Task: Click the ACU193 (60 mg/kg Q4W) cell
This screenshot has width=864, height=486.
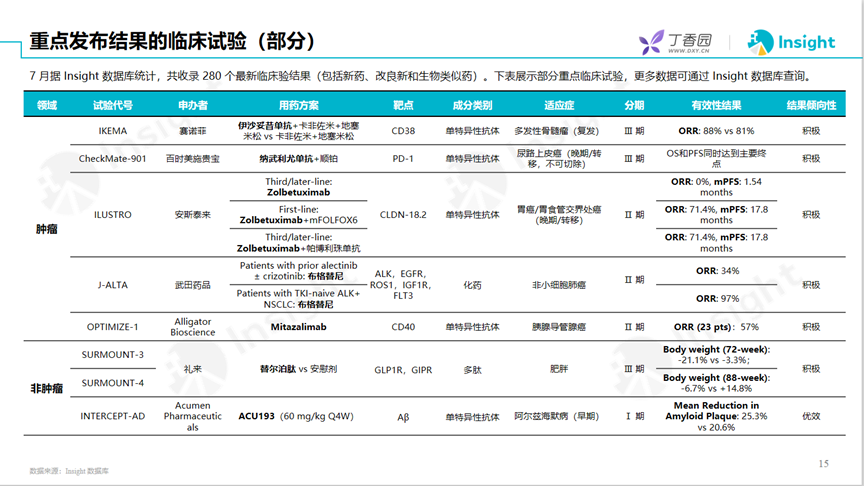Action: [x=296, y=416]
